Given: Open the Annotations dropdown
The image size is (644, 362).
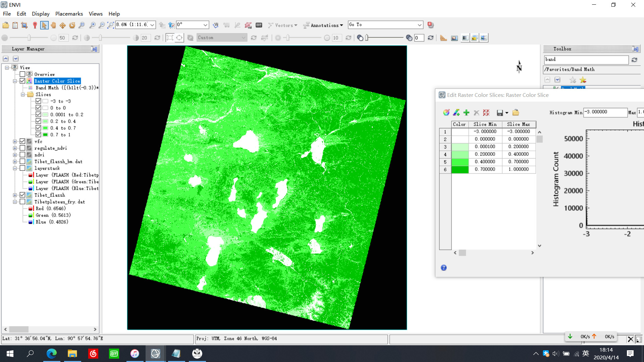Looking at the screenshot, I should click(324, 25).
